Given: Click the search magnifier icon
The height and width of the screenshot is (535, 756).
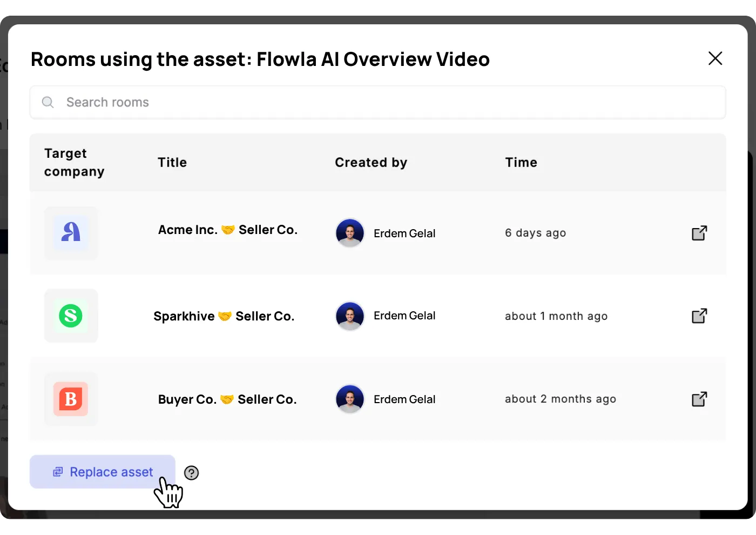Looking at the screenshot, I should (48, 102).
